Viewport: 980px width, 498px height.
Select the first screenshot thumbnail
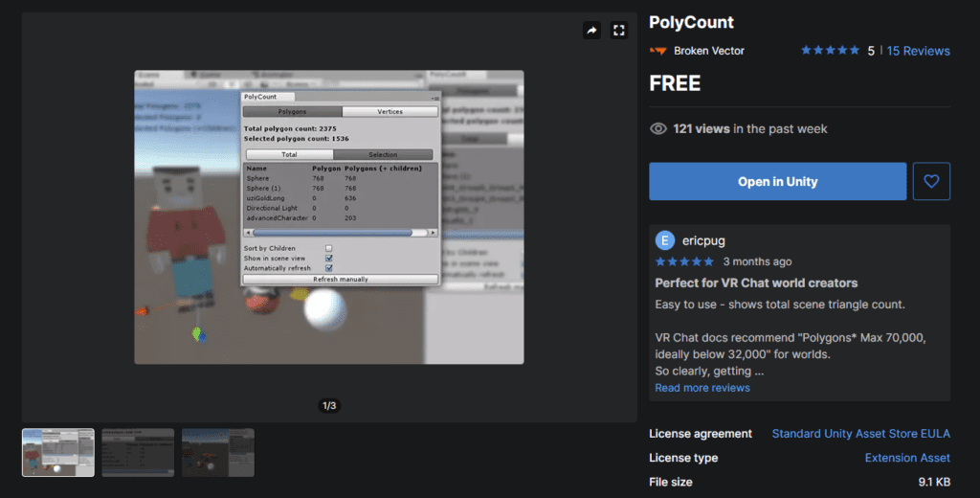pyautogui.click(x=58, y=452)
